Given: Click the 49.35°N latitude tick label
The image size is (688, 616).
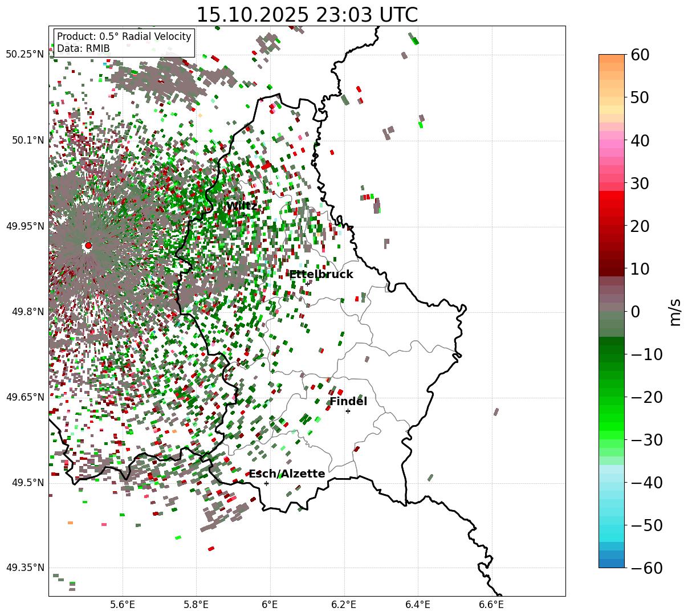Looking at the screenshot, I should pos(25,568).
